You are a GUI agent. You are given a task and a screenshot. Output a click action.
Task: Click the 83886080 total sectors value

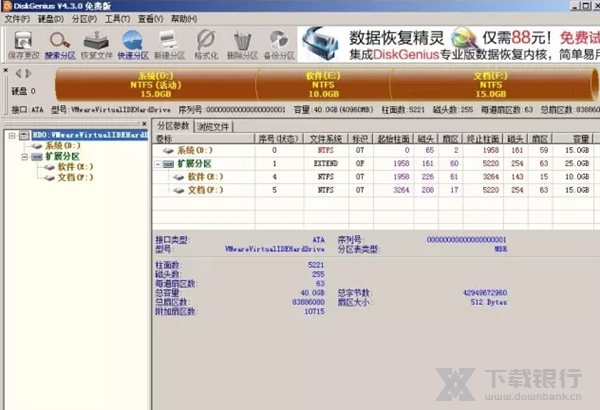308,302
